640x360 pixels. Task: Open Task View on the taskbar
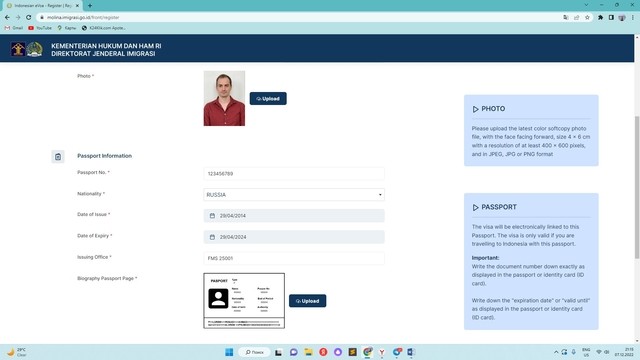pos(278,352)
